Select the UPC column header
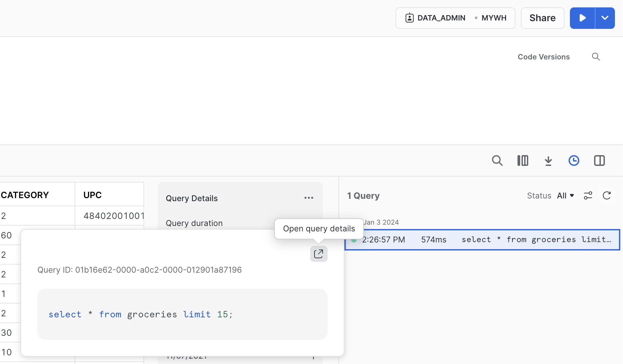 92,195
